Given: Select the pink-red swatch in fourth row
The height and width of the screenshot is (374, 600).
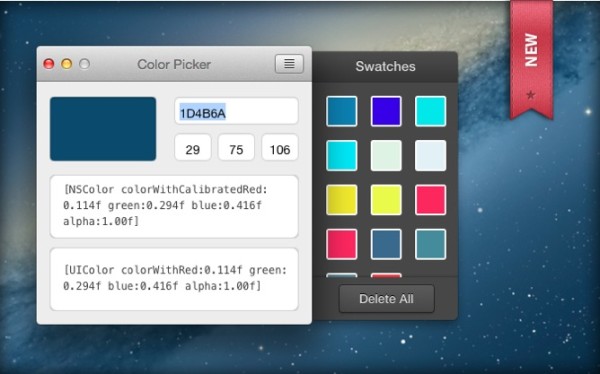Looking at the screenshot, I should [x=342, y=244].
